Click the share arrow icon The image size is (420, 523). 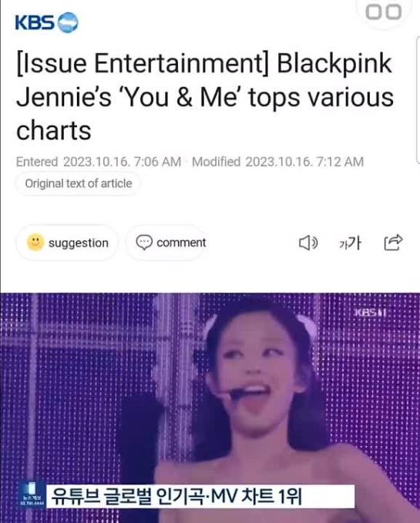click(x=393, y=243)
